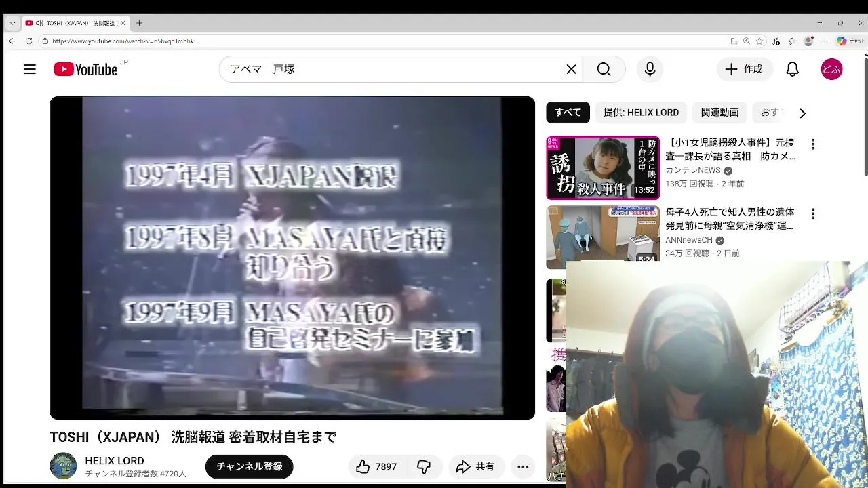Clear the search box with the X
Screen dimensions: 868x488
[x=571, y=69]
